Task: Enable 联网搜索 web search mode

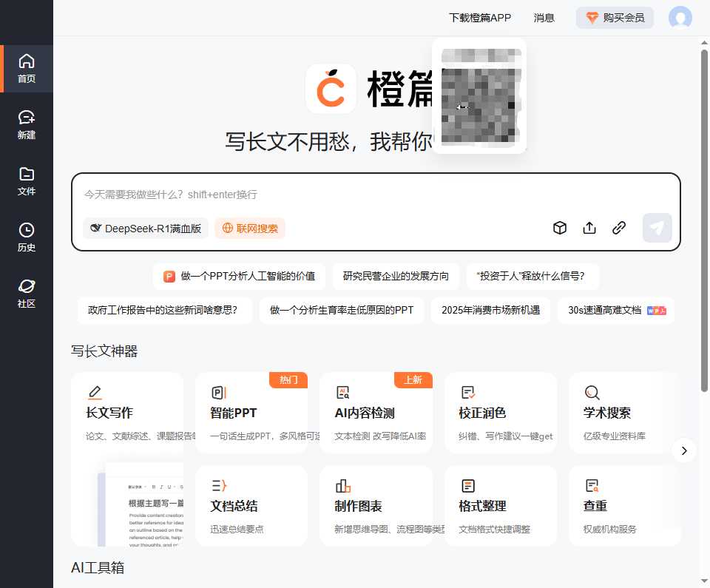Action: pos(250,229)
